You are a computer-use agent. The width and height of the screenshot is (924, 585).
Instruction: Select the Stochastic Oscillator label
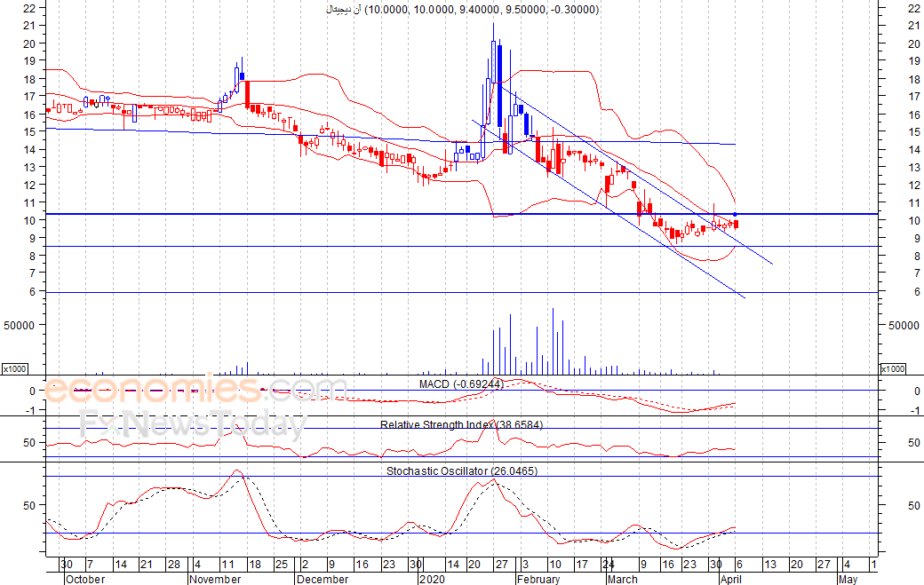click(x=461, y=470)
